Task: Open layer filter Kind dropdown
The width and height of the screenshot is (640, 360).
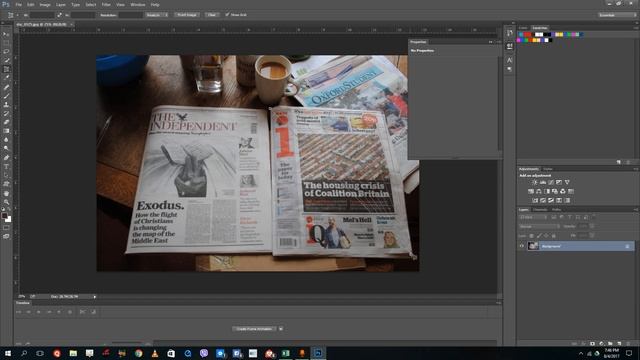Action: coord(533,217)
